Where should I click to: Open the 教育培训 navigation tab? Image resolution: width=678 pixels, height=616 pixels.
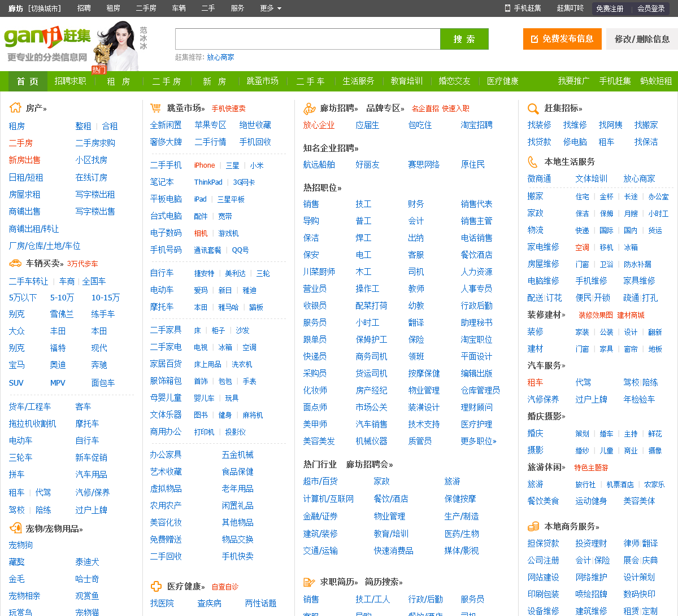click(x=407, y=81)
